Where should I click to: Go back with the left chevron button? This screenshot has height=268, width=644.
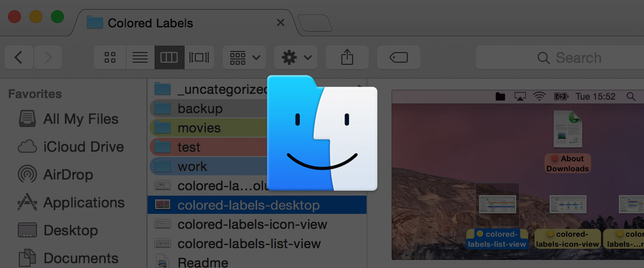[x=19, y=57]
